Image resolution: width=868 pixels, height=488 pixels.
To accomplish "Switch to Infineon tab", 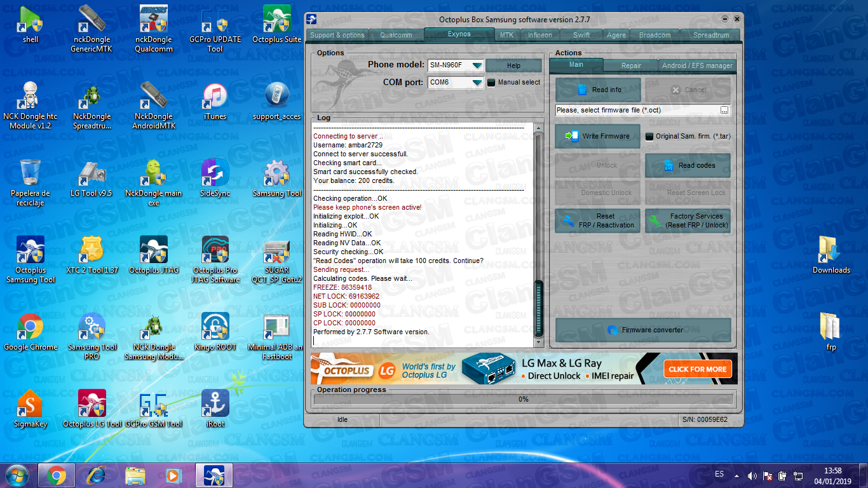I will click(540, 36).
